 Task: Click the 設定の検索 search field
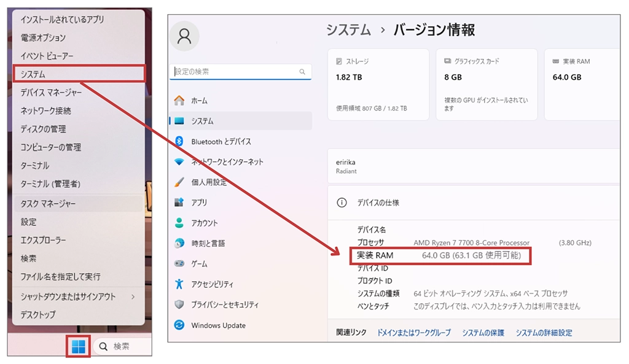click(240, 72)
